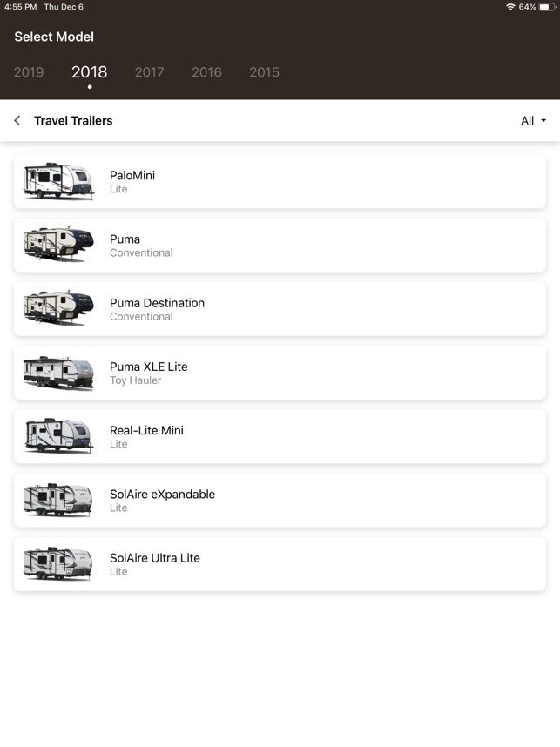The width and height of the screenshot is (560, 747).
Task: Open the Puma Destination trailer picture
Action: tap(58, 309)
